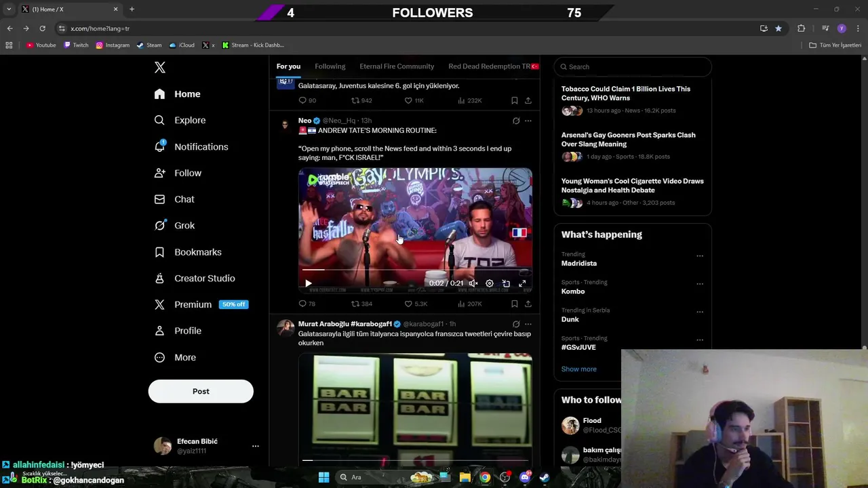Open account menu dots next to Efecan Bibić
868x488 pixels.
point(256,446)
